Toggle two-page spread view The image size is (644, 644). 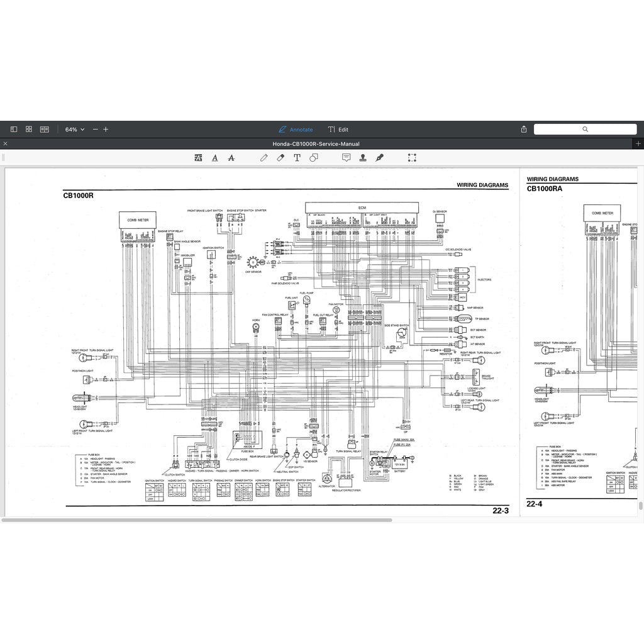45,129
